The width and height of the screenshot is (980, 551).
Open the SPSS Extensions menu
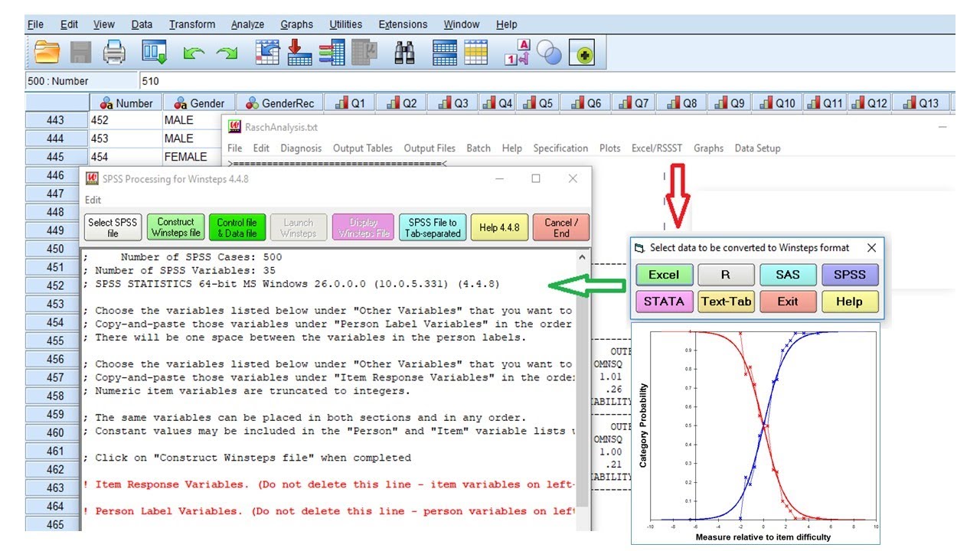click(x=403, y=24)
